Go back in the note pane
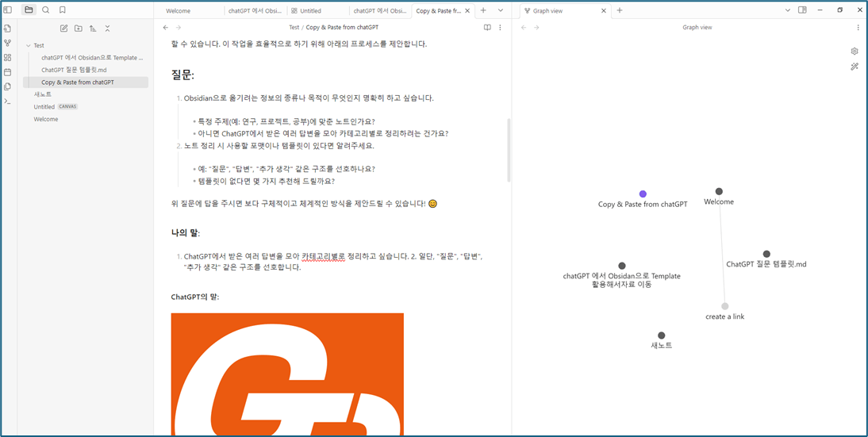The width and height of the screenshot is (868, 437). [x=165, y=27]
